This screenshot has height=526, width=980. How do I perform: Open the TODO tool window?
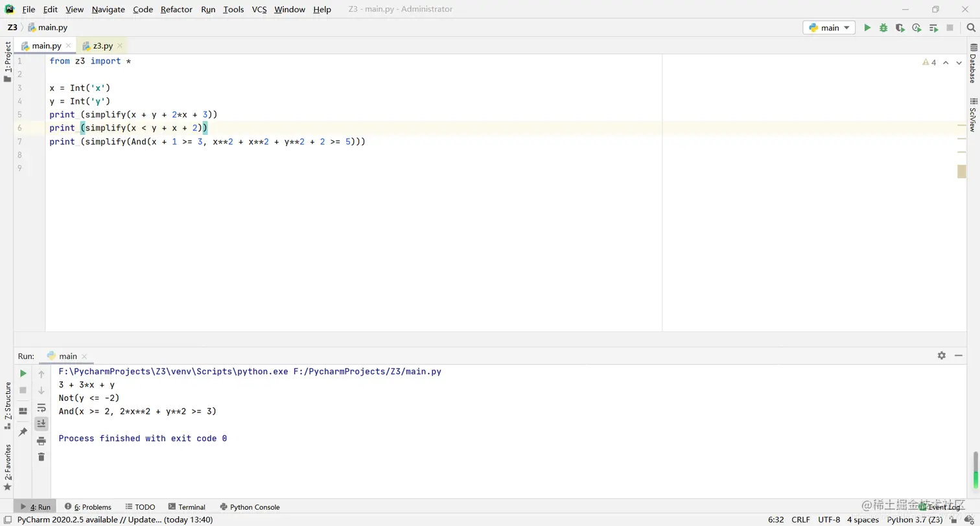pyautogui.click(x=140, y=507)
